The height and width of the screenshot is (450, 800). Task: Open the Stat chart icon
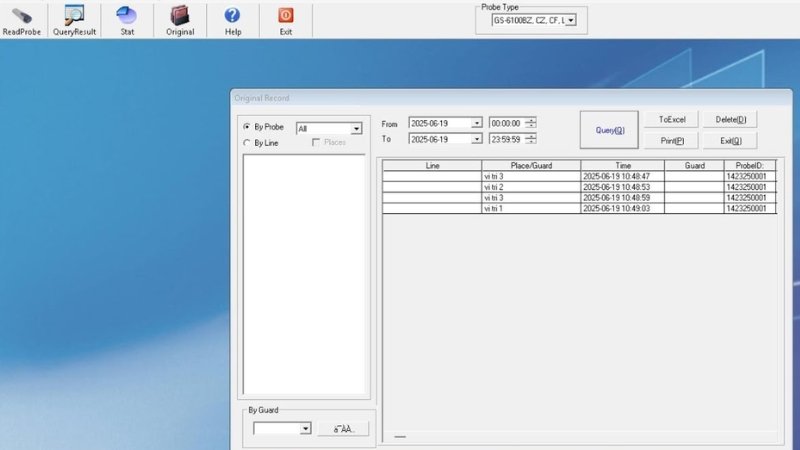[127, 16]
